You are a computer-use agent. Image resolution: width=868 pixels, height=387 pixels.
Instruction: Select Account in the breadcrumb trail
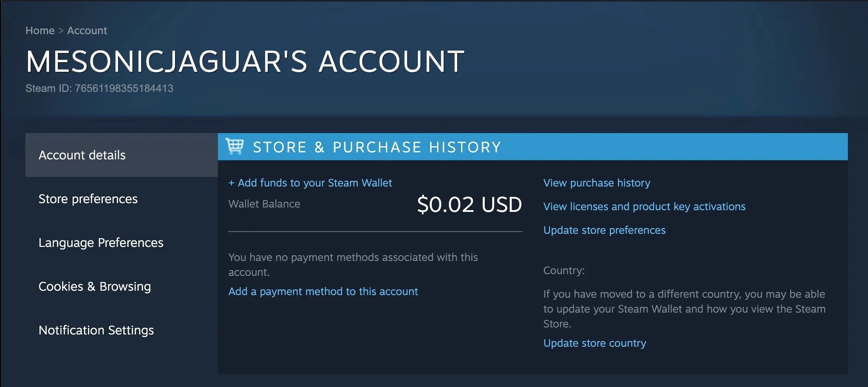pyautogui.click(x=87, y=30)
